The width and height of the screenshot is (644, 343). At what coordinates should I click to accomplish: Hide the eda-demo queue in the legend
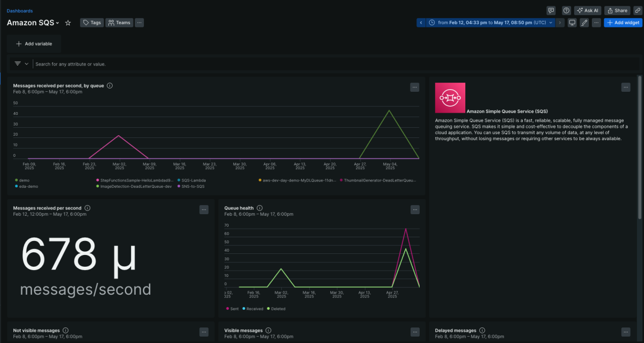point(24,186)
